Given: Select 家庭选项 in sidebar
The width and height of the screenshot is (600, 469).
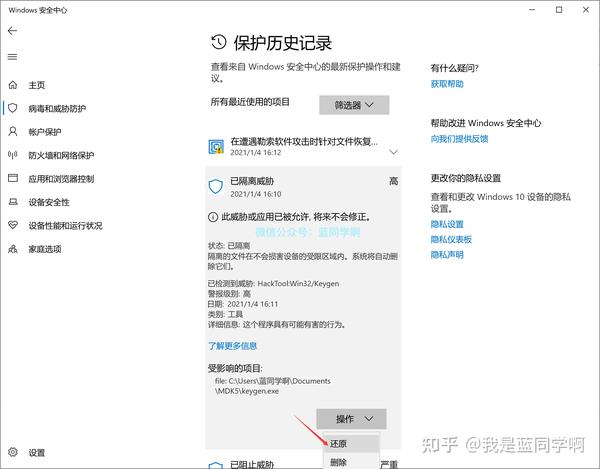Looking at the screenshot, I should pos(45,249).
